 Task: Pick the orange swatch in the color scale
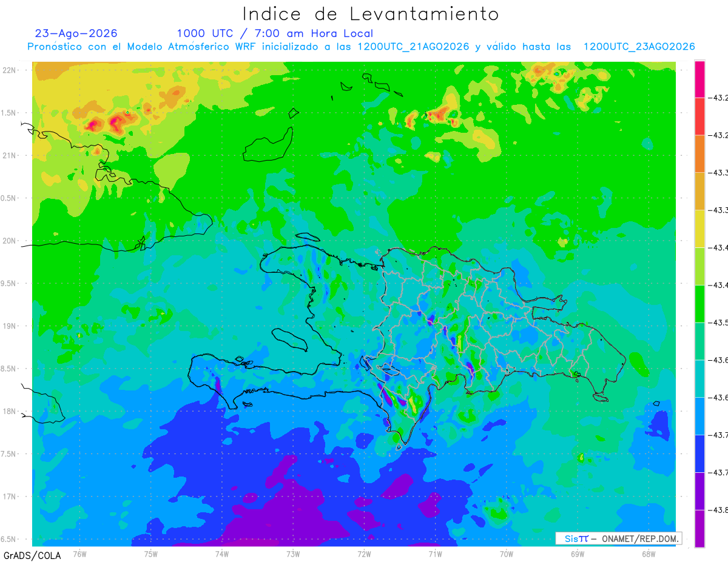(x=699, y=154)
